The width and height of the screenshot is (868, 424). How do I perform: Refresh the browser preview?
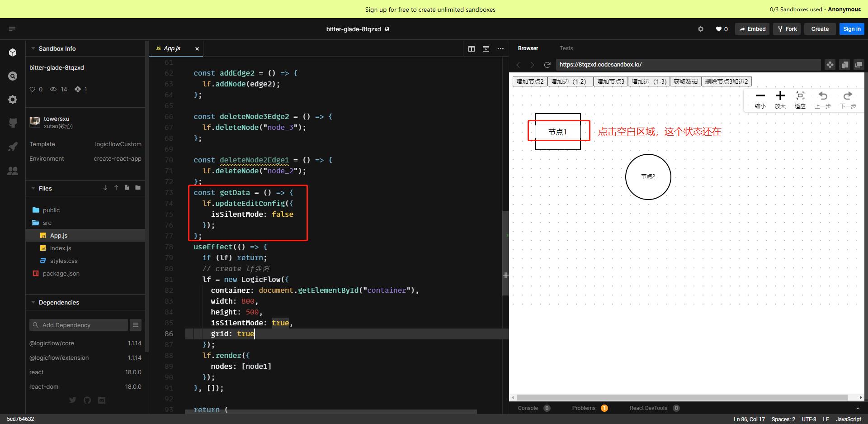(x=547, y=65)
